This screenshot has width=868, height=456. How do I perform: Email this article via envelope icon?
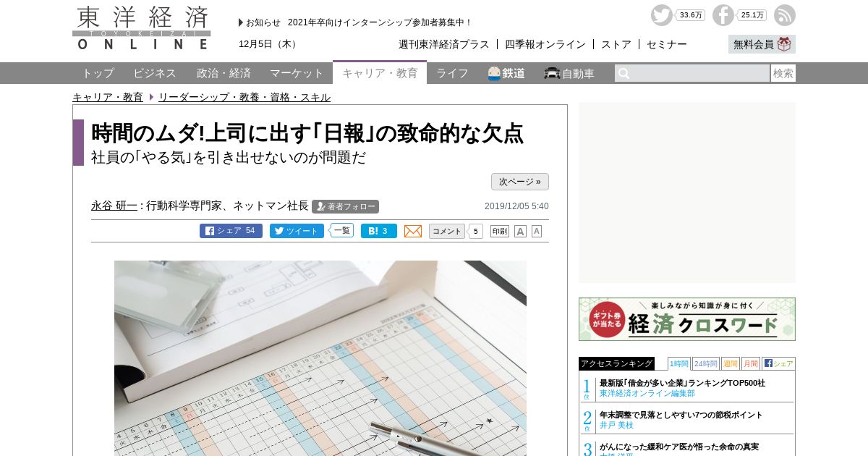pyautogui.click(x=413, y=231)
